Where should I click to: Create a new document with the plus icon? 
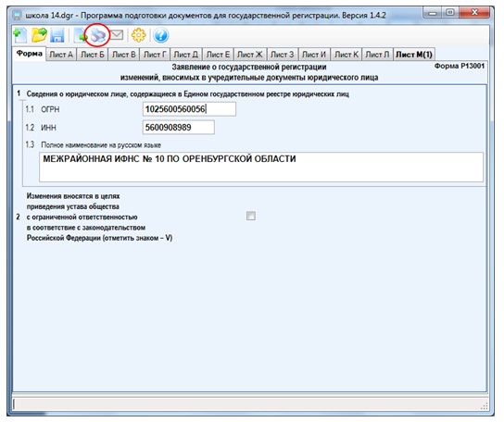click(20, 35)
